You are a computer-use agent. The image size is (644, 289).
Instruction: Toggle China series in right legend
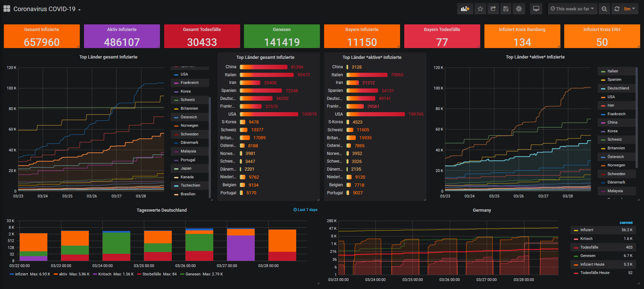coord(612,122)
